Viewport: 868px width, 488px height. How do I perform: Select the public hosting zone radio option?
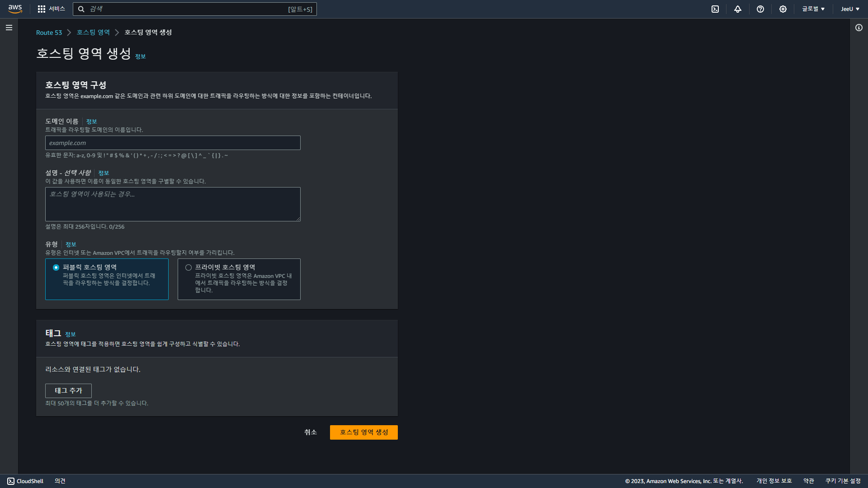[x=56, y=267]
